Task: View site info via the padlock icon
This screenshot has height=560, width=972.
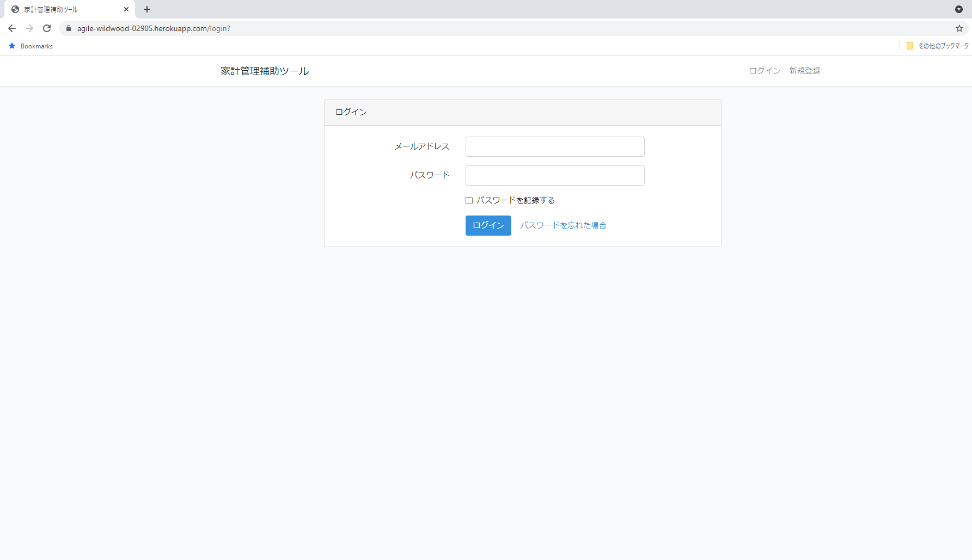Action: tap(69, 28)
